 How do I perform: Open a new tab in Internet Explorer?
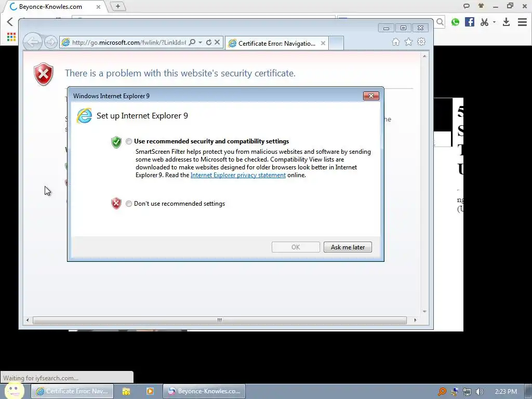coord(336,43)
